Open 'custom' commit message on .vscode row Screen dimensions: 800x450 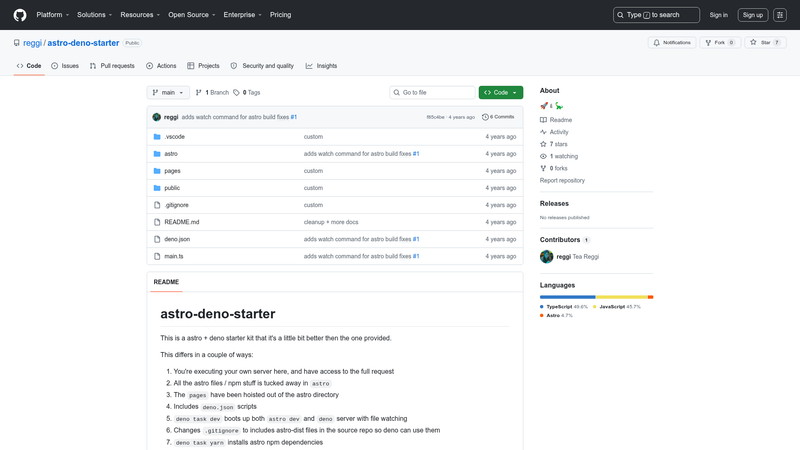[x=313, y=137]
